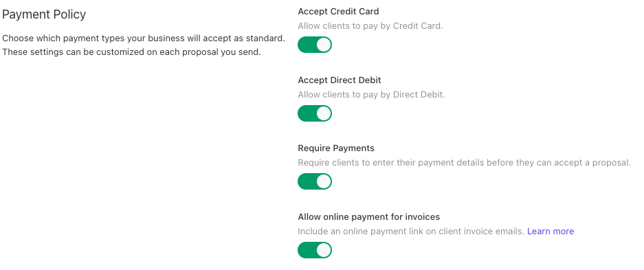Click the white knob of the Direct Debit switch
Image resolution: width=644 pixels, height=270 pixels.
coord(324,113)
